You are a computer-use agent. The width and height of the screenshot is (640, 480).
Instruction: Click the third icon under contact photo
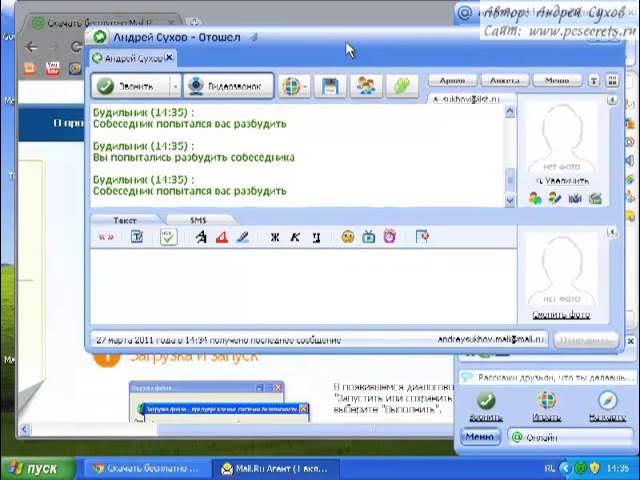575,199
